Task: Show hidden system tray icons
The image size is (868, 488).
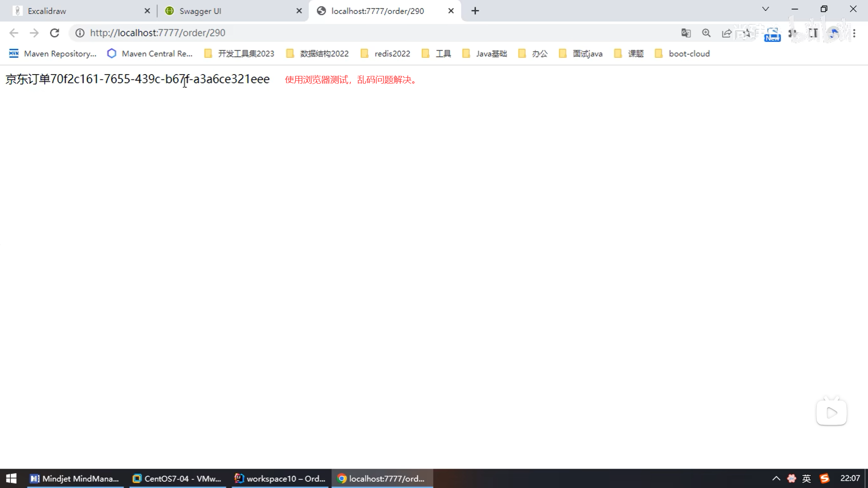Action: click(x=776, y=479)
